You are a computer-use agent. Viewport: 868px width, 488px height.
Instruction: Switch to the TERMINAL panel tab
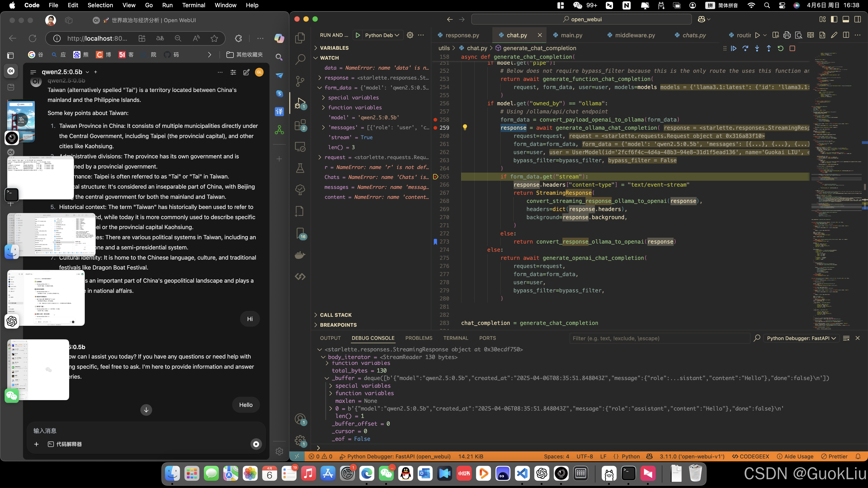(455, 338)
